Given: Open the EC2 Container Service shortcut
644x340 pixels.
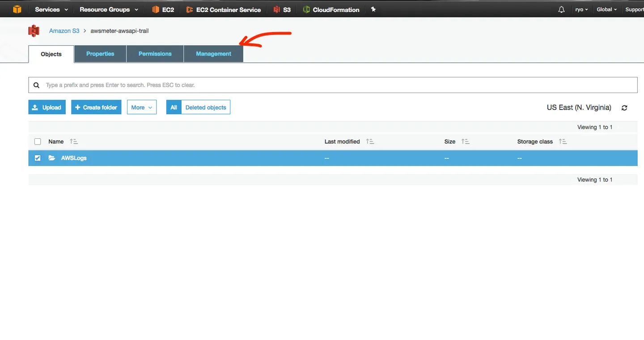Looking at the screenshot, I should 224,9.
